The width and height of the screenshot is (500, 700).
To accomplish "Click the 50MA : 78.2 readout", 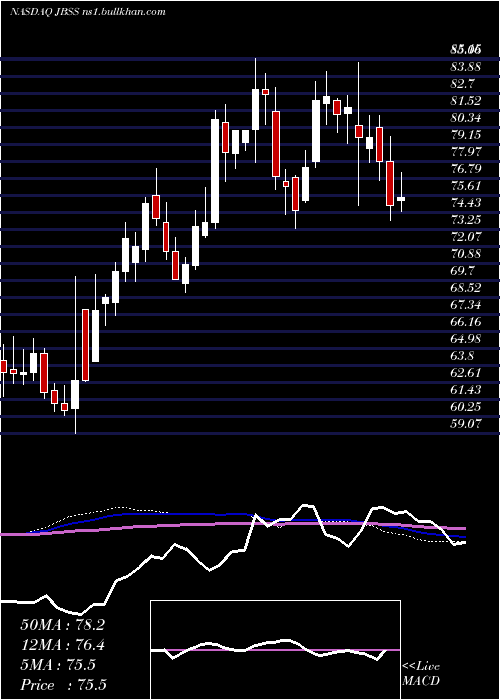I will point(62,625).
